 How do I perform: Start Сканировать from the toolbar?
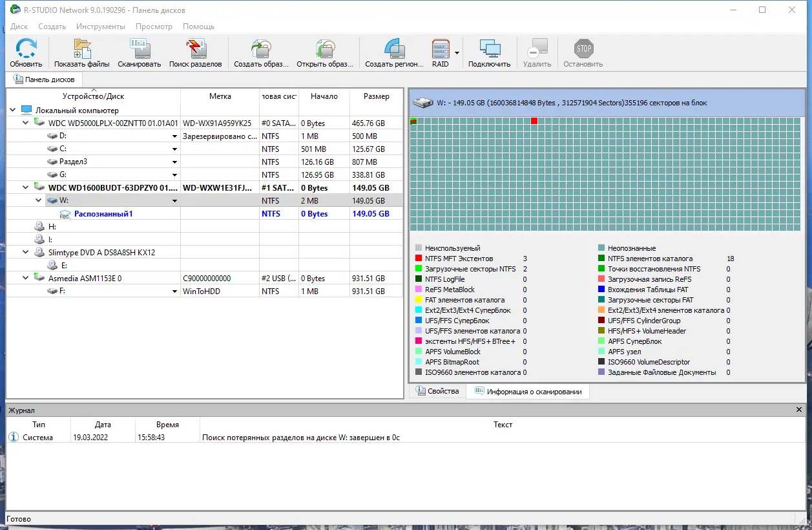140,49
